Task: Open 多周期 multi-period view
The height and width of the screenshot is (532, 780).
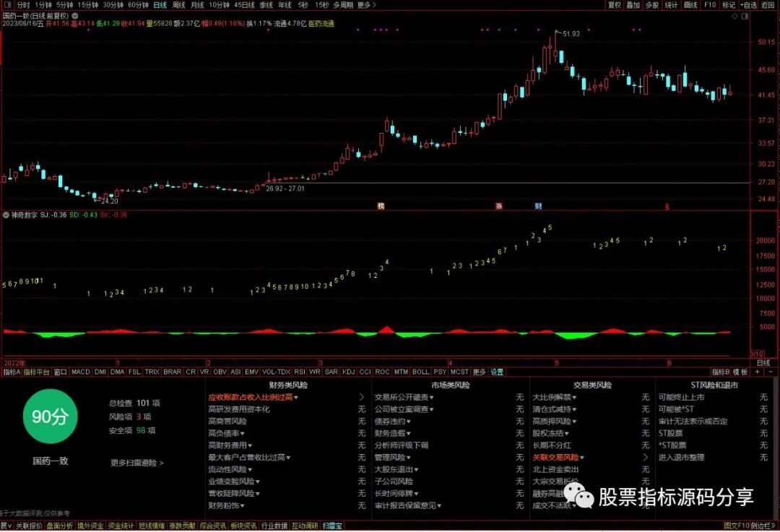Action: 343,5
